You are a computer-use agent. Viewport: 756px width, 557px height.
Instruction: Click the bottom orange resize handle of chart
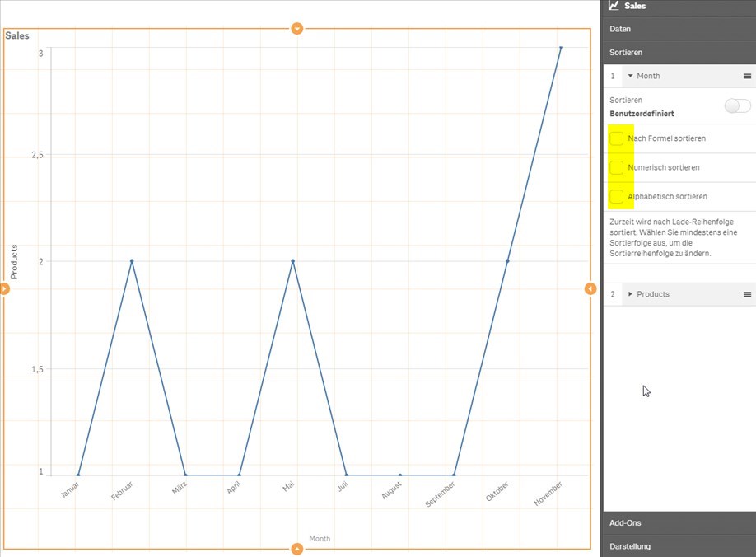click(x=297, y=549)
